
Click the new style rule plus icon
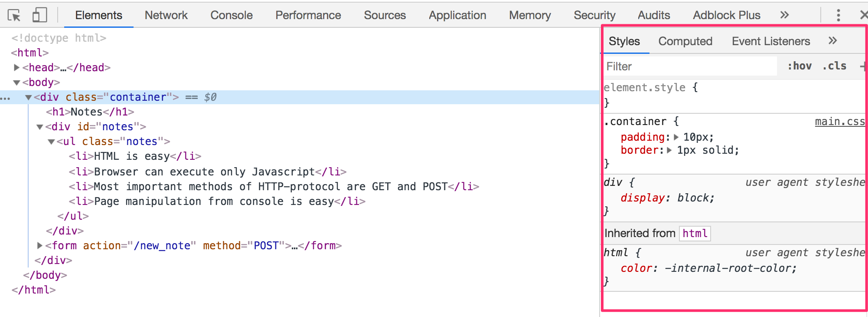[x=863, y=66]
